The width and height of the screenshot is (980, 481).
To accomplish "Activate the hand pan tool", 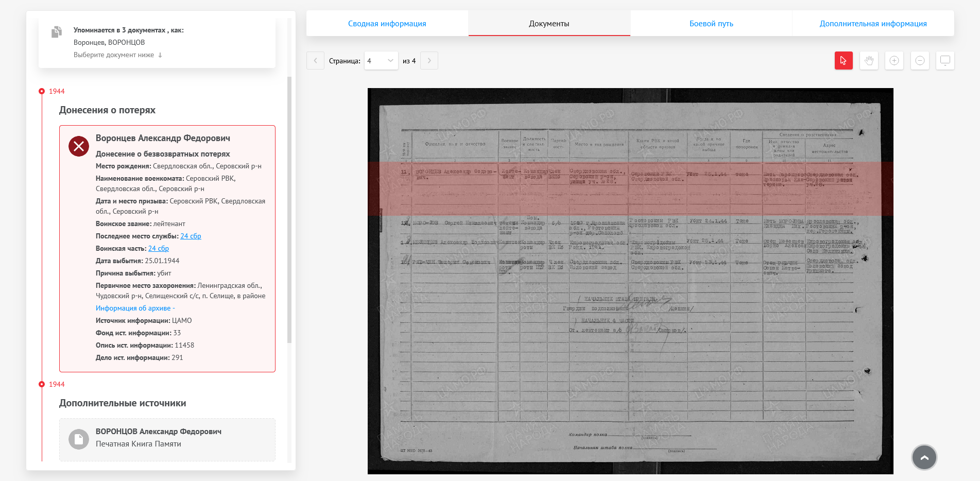I will tap(869, 61).
